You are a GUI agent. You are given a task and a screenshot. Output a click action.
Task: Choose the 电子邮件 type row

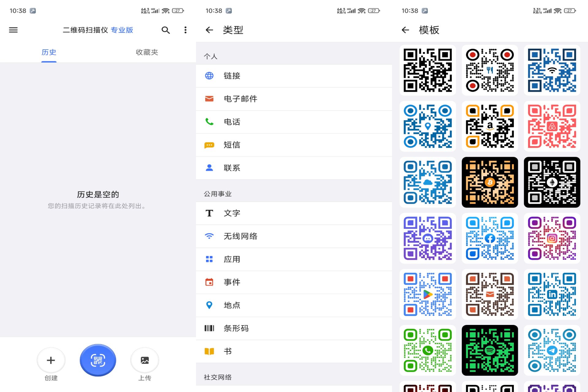(294, 99)
